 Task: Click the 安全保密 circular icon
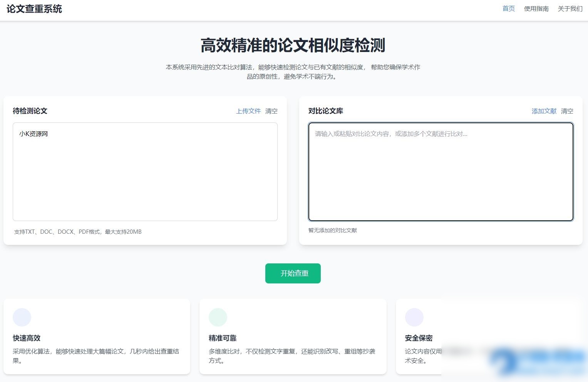click(x=414, y=317)
